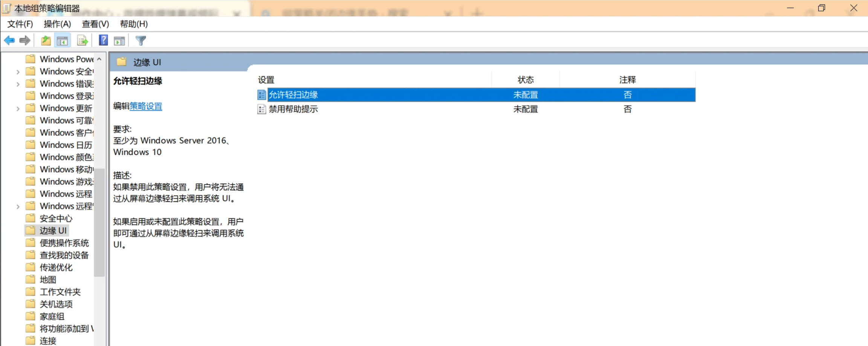The height and width of the screenshot is (346, 868).
Task: Open the 查看(V) menu
Action: [x=95, y=24]
